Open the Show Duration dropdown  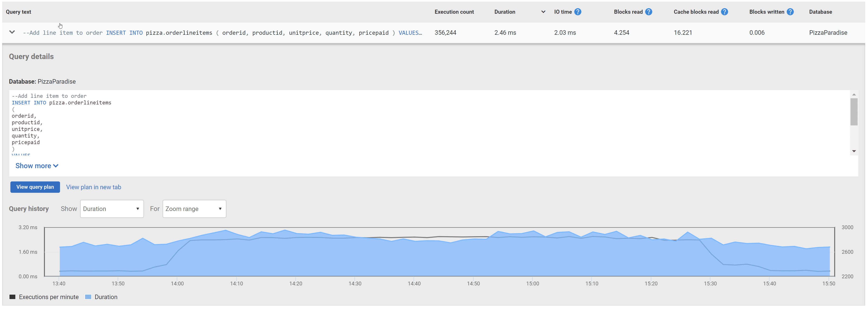112,209
